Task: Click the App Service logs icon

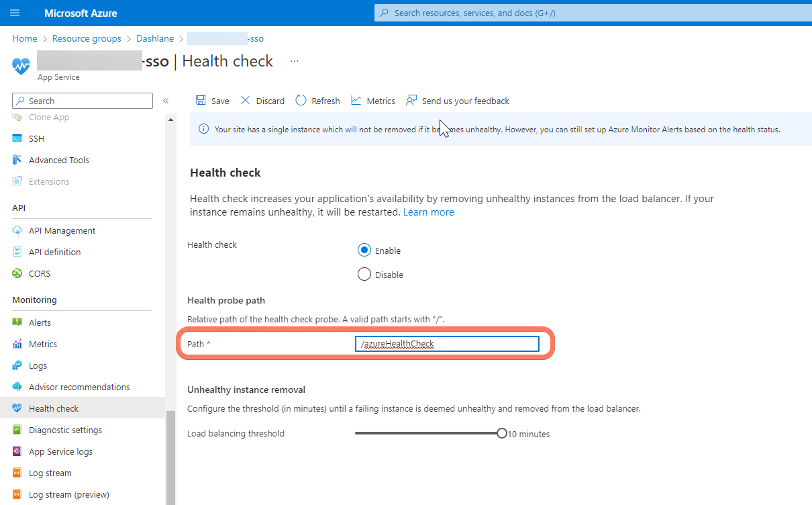Action: (x=17, y=451)
